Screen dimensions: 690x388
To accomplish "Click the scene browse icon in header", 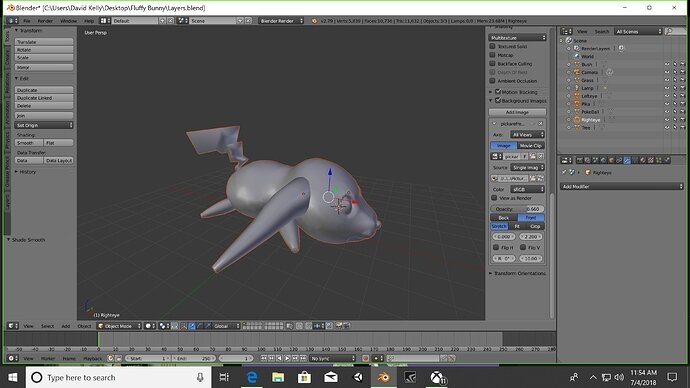I will 183,21.
